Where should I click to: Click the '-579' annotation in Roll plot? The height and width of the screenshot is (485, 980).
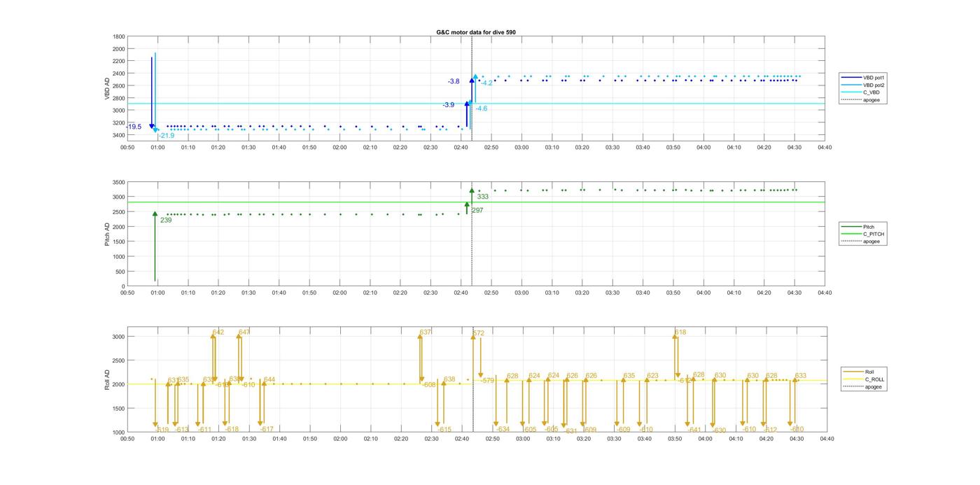click(x=487, y=381)
